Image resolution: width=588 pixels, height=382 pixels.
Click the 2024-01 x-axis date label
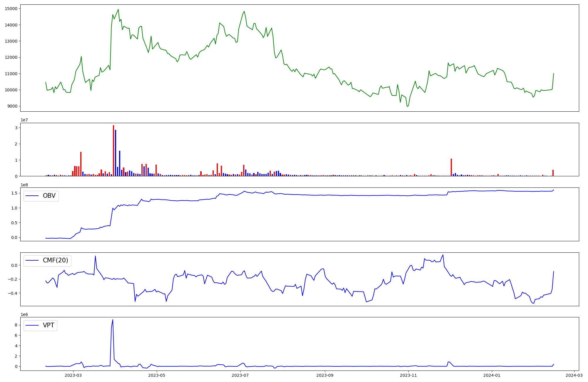pyautogui.click(x=492, y=375)
